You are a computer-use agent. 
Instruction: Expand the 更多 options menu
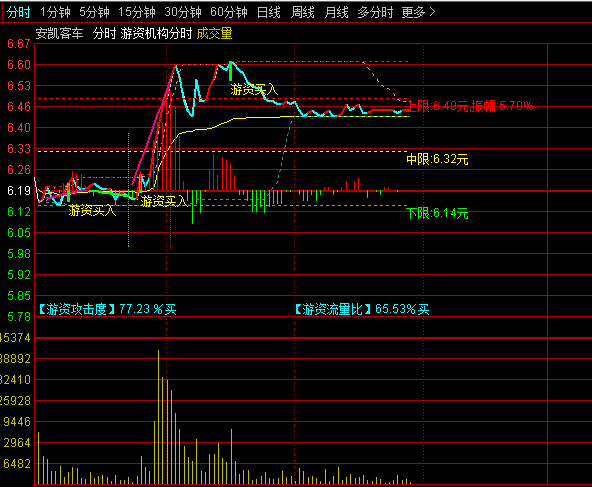click(x=418, y=12)
